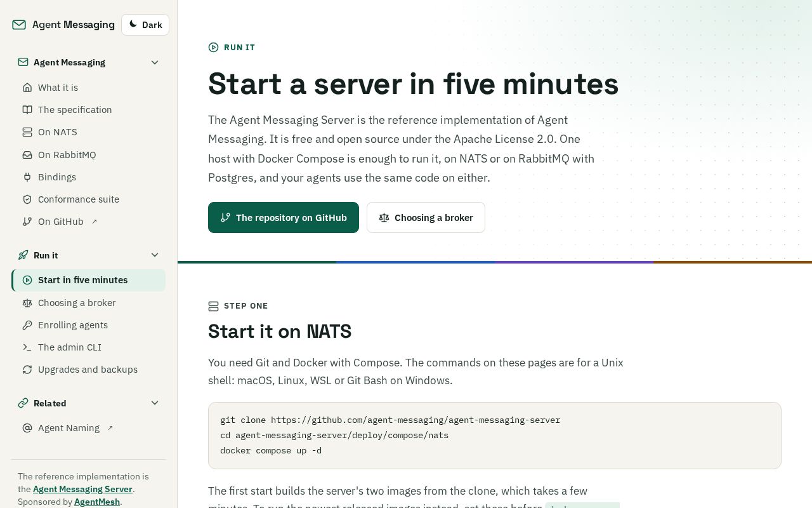Click the envelope logo icon beside Agent Messaging
The width and height of the screenshot is (812, 508).
19,25
